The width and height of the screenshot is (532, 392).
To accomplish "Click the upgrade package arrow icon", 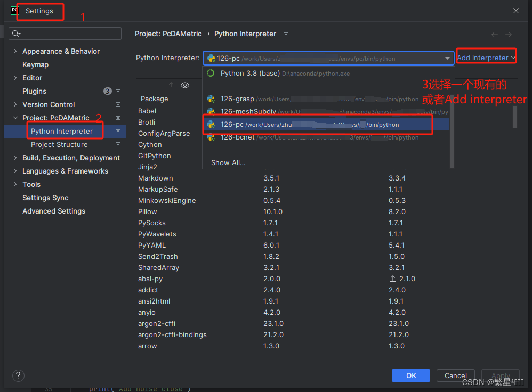I will [x=171, y=85].
